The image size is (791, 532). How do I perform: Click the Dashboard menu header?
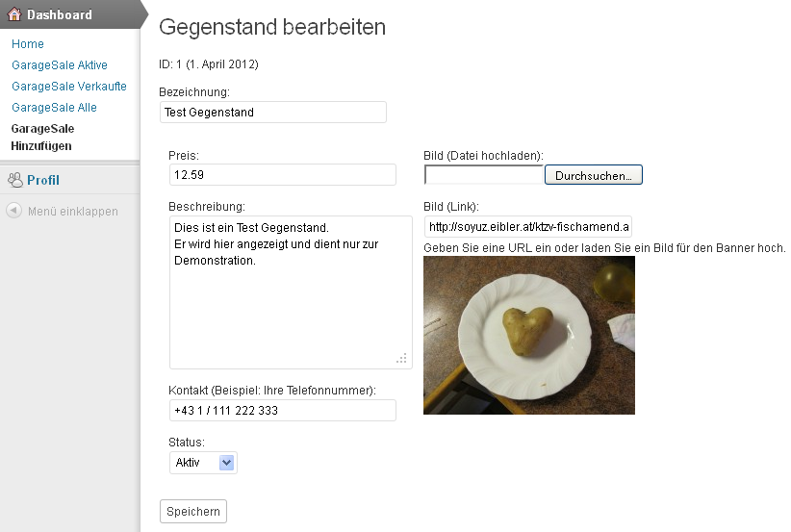coord(60,14)
